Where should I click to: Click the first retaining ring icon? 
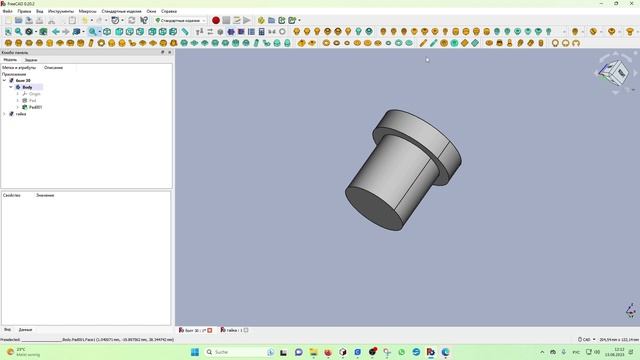point(555,43)
